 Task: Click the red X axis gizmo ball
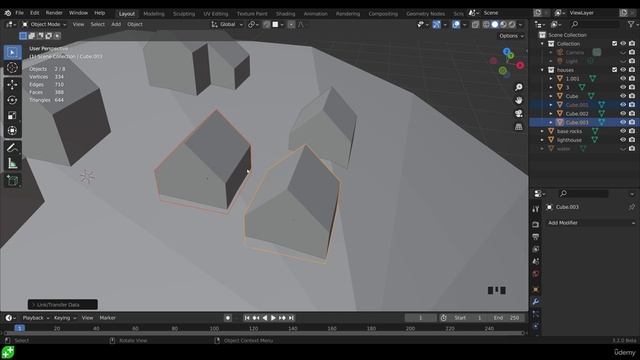[x=520, y=65]
